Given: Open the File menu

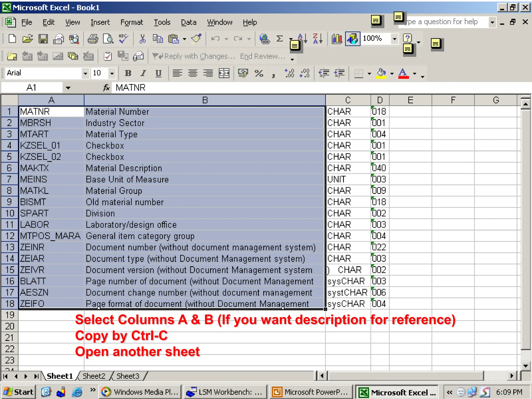Looking at the screenshot, I should (x=26, y=22).
